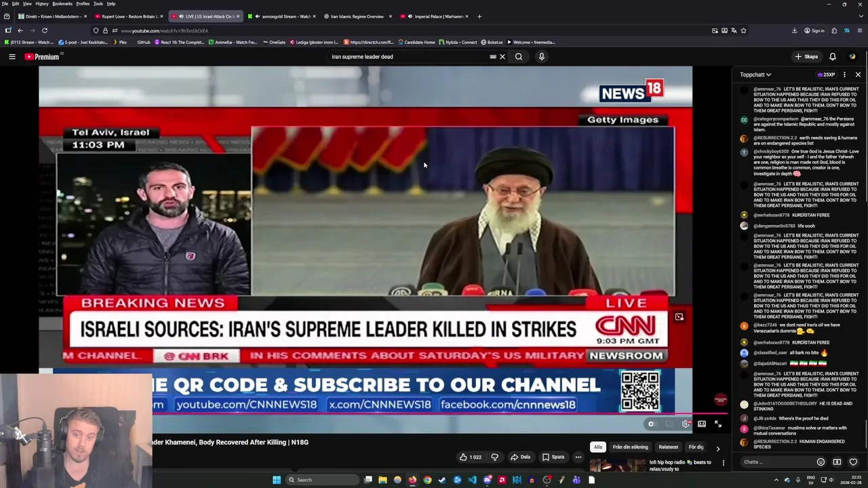Open player settings gear
Viewport: 868px width, 488px height.
tap(686, 424)
